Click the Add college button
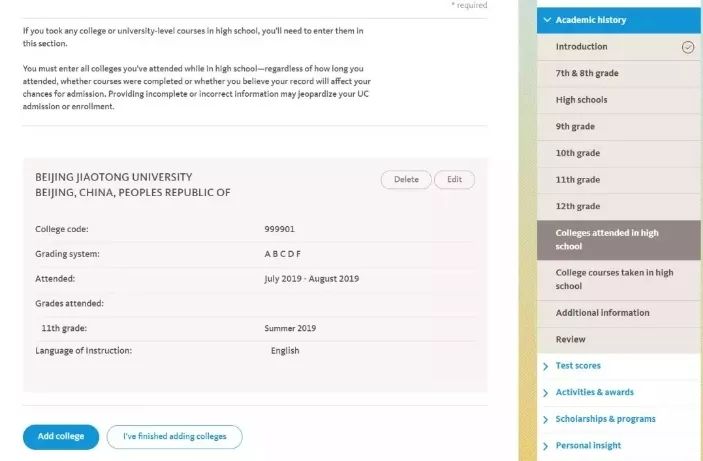This screenshot has height=461, width=703. (61, 437)
